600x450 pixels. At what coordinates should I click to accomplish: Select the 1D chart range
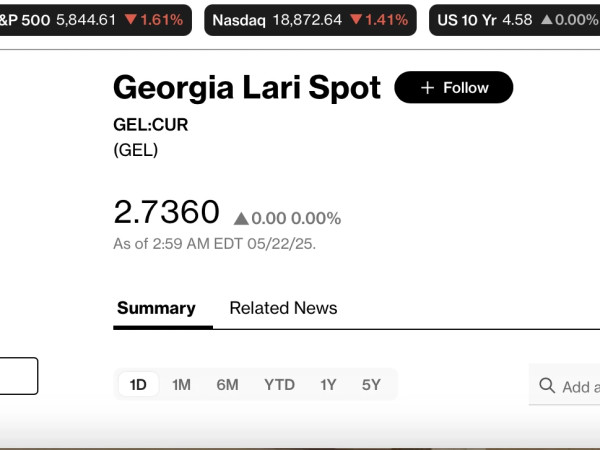138,384
